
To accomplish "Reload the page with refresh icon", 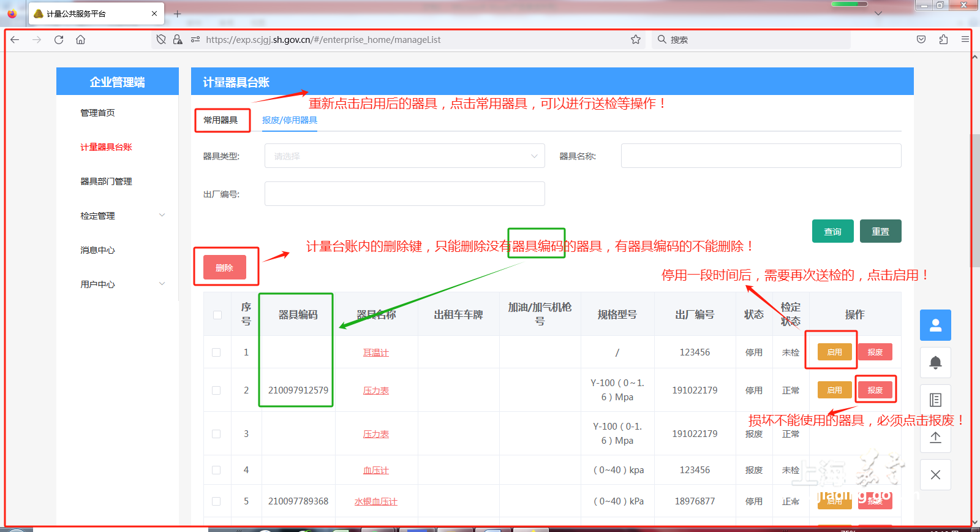I will click(59, 39).
